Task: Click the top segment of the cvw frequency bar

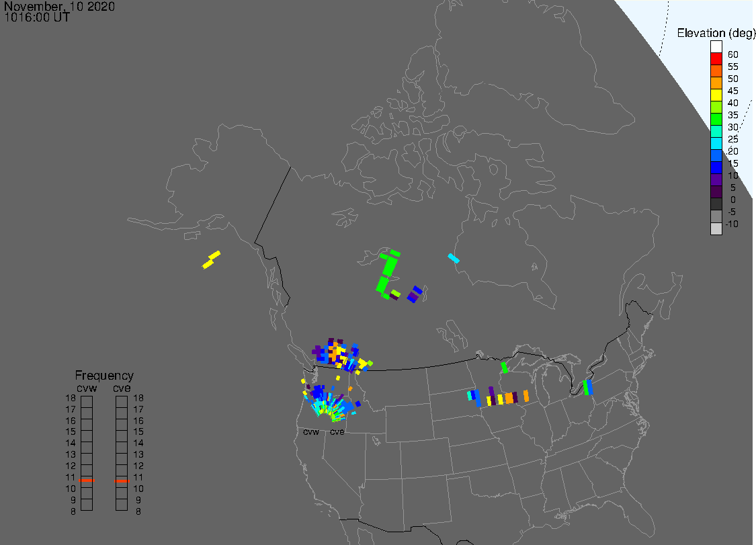Action: point(87,401)
